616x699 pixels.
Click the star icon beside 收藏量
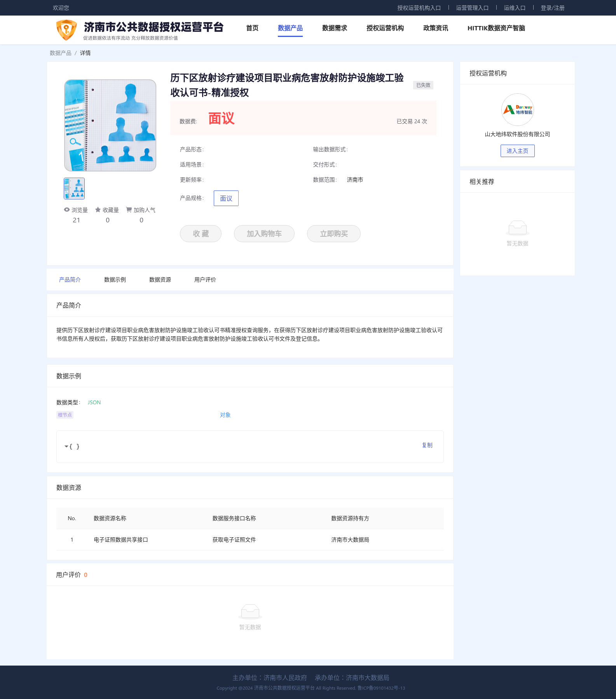[98, 210]
